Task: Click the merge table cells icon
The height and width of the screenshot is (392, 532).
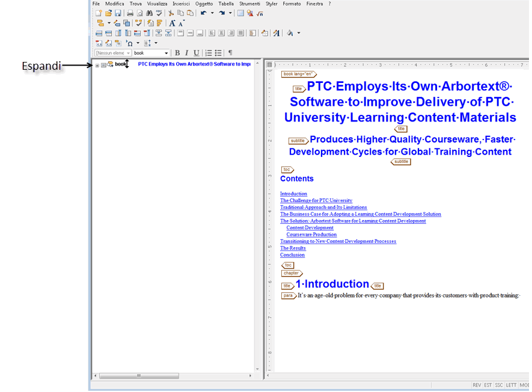Action: pyautogui.click(x=159, y=33)
